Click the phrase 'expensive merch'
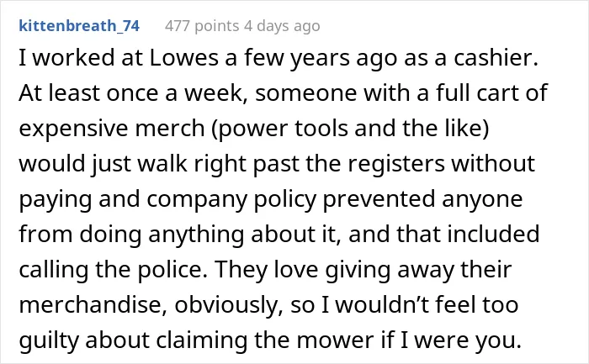This screenshot has width=589, height=364. point(112,129)
